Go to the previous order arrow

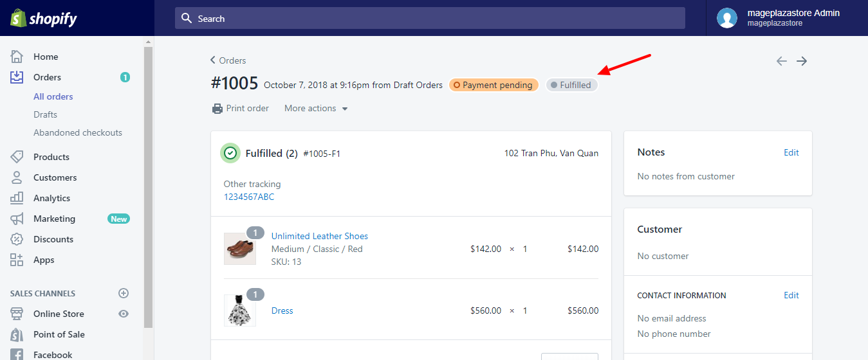pos(781,61)
